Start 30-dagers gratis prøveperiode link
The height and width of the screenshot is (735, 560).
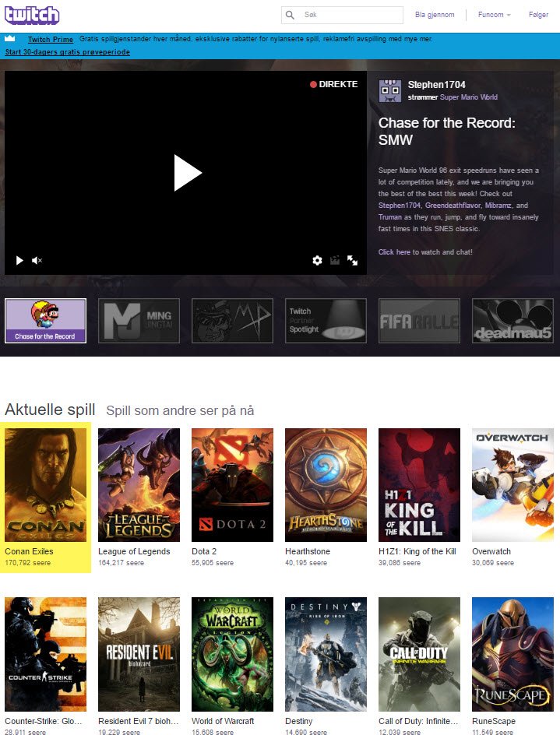tap(68, 52)
